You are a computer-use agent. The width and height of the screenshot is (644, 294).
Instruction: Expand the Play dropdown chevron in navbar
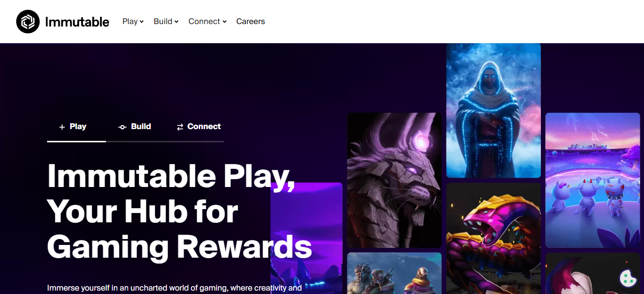pos(141,22)
